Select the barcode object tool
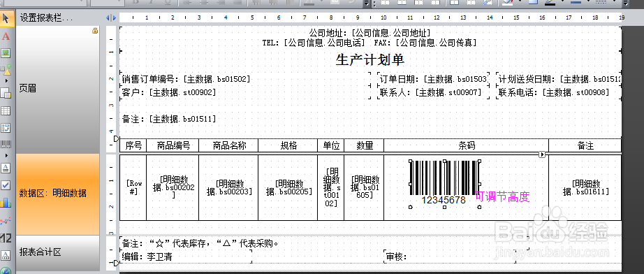 pos(6,145)
